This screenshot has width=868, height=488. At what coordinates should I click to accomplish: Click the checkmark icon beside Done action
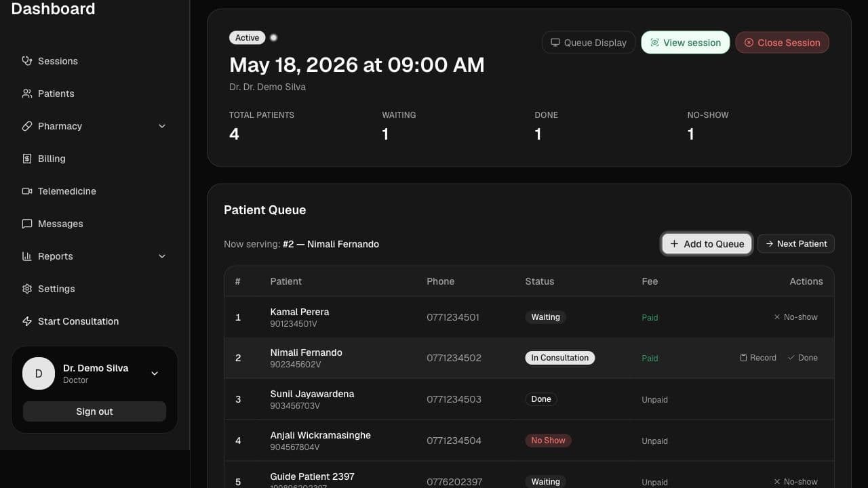[x=791, y=358]
